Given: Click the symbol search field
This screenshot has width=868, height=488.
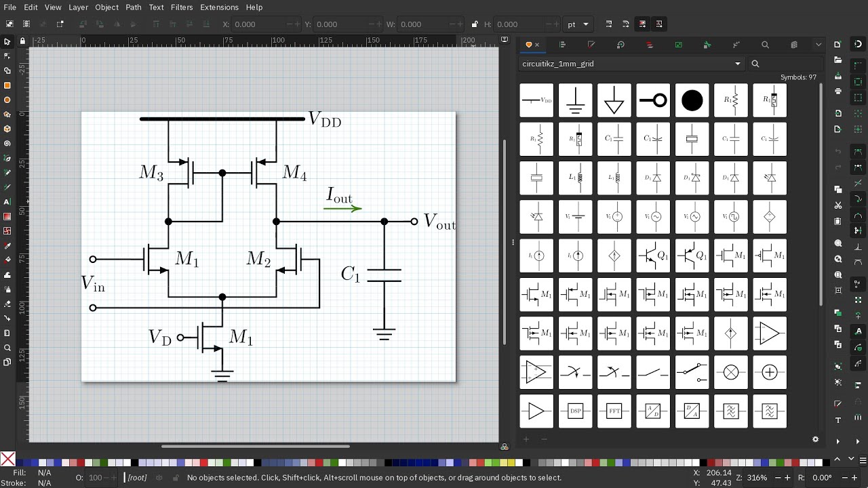Looking at the screenshot, I should click(x=787, y=64).
